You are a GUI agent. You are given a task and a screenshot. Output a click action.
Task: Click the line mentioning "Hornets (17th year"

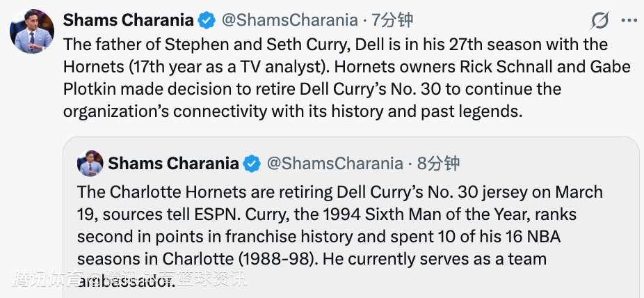(x=346, y=67)
